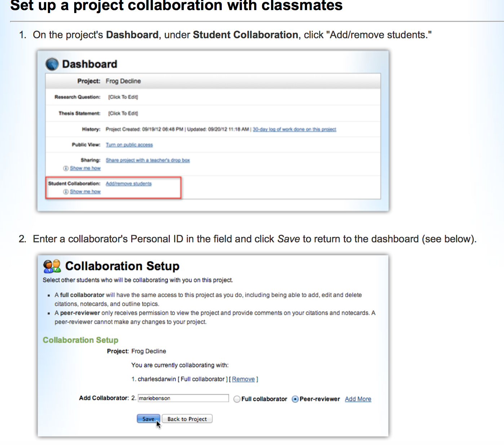Click "Turn on public access"

129,145
